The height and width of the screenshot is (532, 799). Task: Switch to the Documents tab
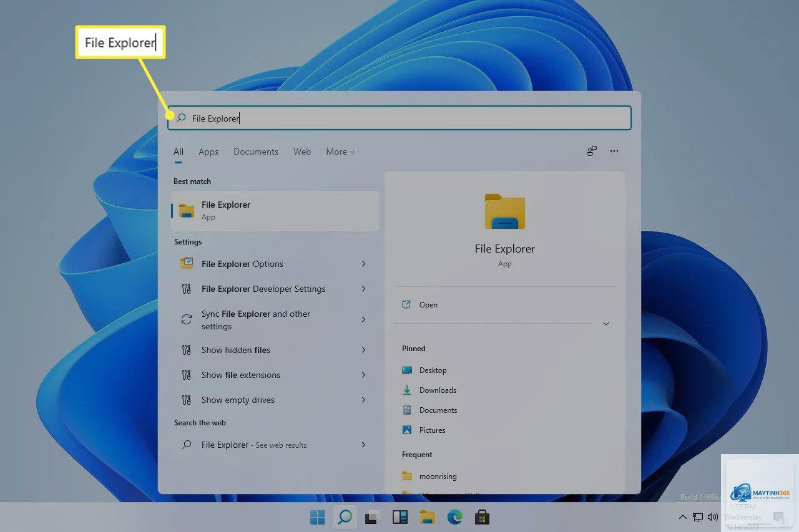pyautogui.click(x=256, y=152)
